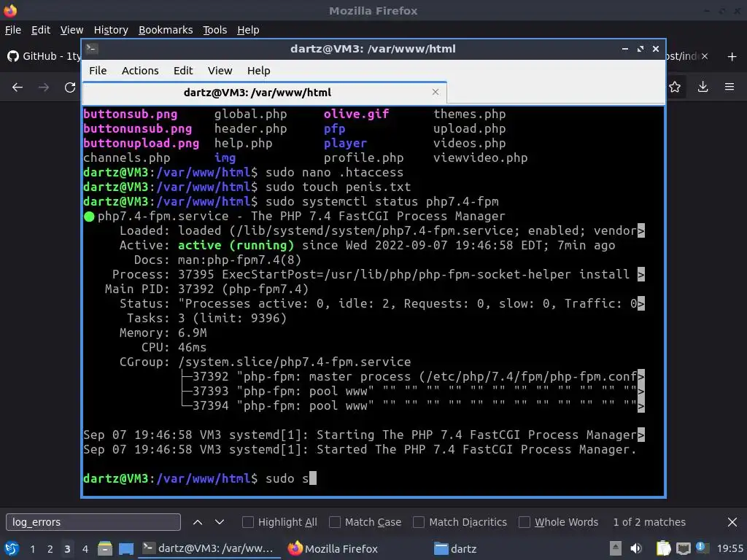Click the show desktop icon in panel
Viewport: 747px width, 560px height.
[126, 548]
